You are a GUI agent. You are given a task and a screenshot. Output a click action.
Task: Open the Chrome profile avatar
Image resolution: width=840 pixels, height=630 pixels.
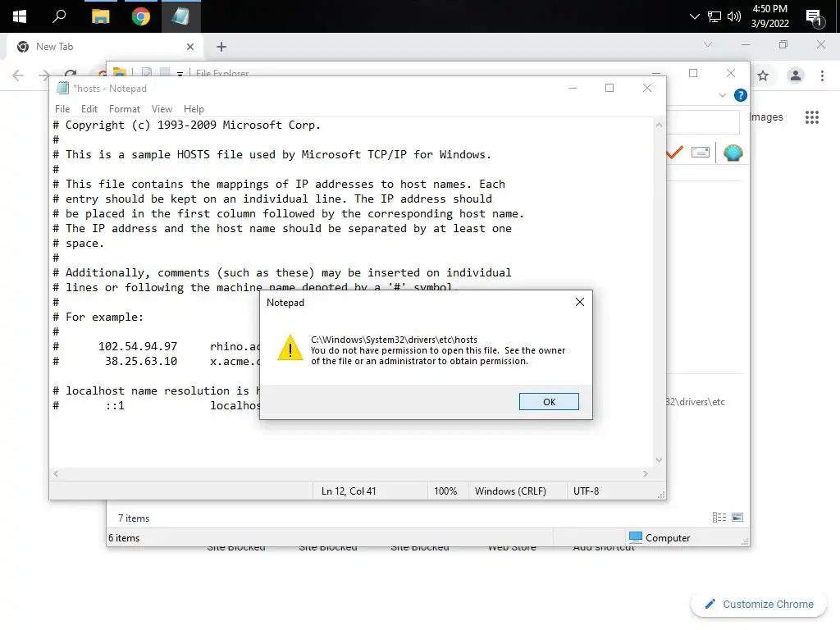click(x=795, y=75)
